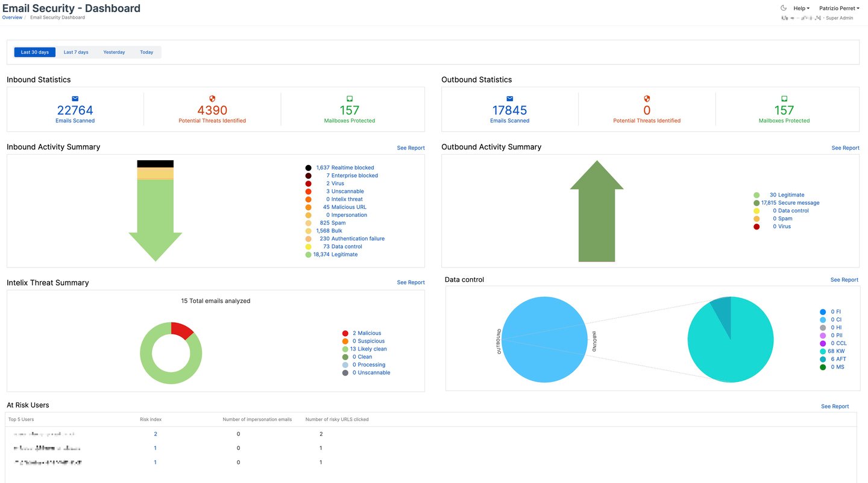The height and width of the screenshot is (483, 868).
Task: Open See Report for Intelix Threat Summary
Action: pos(410,282)
